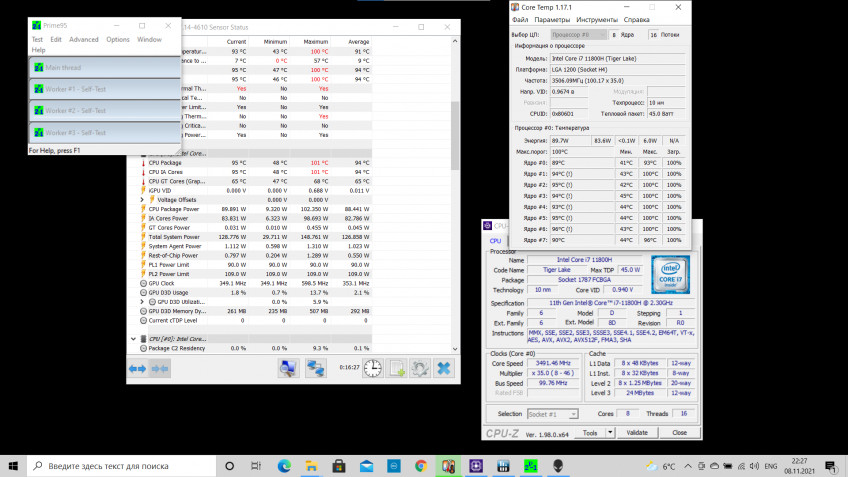This screenshot has width=848, height=477.
Task: Click the network computers icon in HWiNFO toolbar
Action: [315, 368]
